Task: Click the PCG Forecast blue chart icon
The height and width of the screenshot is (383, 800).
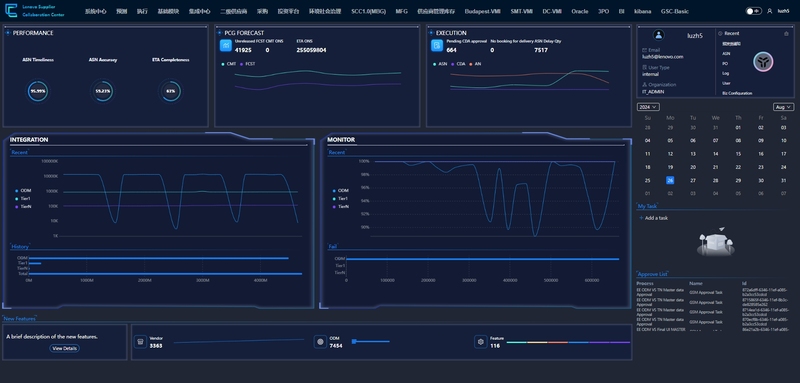Action: coord(226,46)
